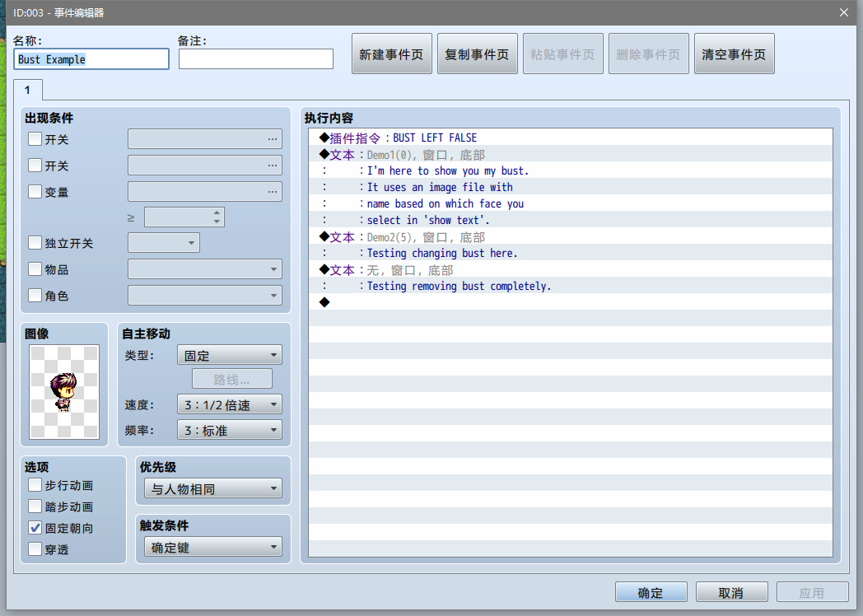Confirm with the 确定 button
The width and height of the screenshot is (863, 616).
[x=651, y=592]
